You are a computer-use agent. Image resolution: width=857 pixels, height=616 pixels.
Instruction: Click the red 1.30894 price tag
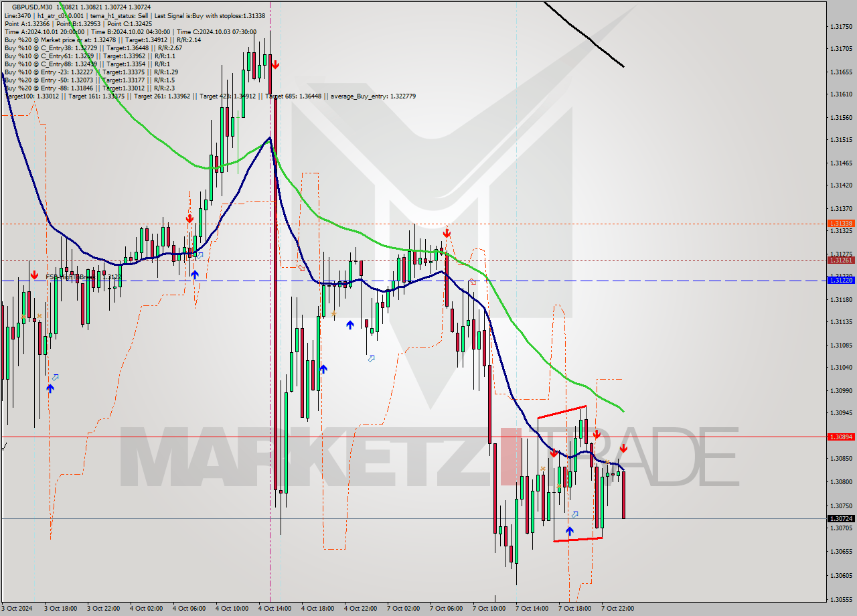[x=841, y=437]
